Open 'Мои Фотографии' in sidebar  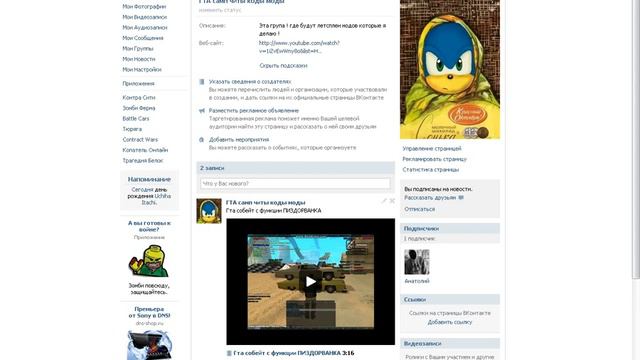pos(144,7)
